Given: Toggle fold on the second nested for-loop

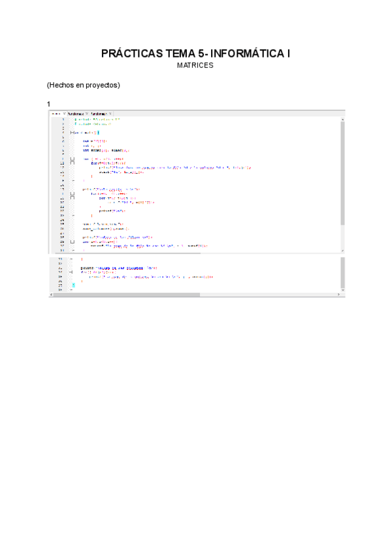Looking at the screenshot, I should tap(72, 197).
